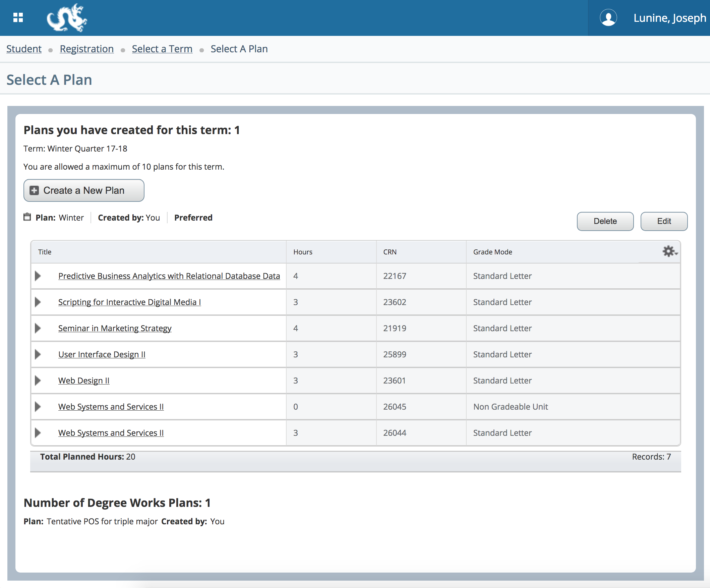The image size is (710, 588).
Task: Expand the Scripting for Interactive Digital Media row
Action: pos(38,302)
